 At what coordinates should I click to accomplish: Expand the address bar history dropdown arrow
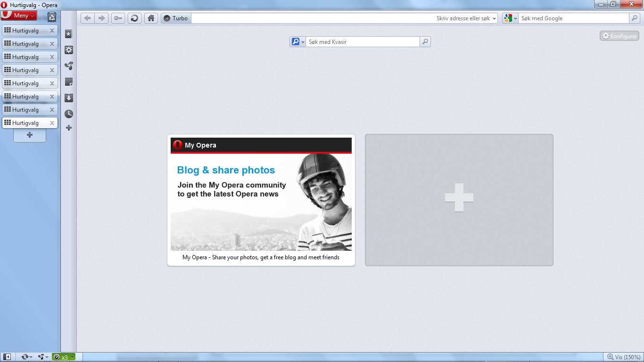tap(494, 18)
